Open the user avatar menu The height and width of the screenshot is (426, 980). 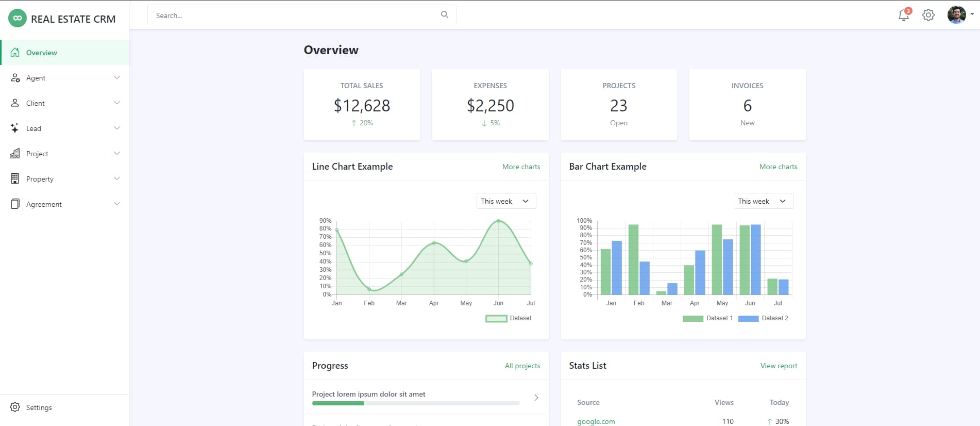click(957, 14)
